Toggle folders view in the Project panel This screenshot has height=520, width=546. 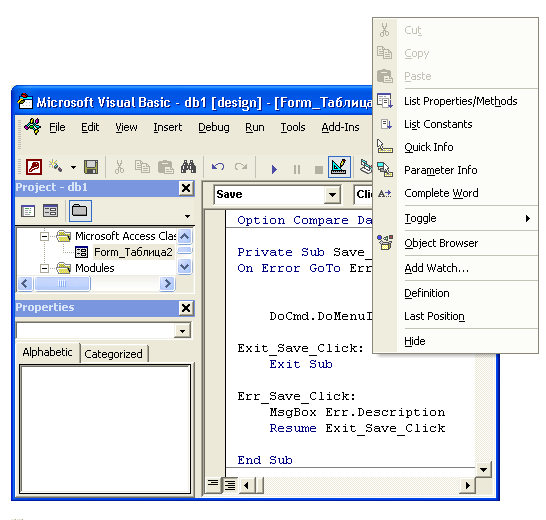pos(80,211)
